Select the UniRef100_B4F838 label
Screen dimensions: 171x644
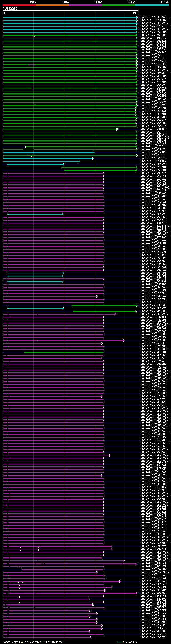click(x=153, y=305)
